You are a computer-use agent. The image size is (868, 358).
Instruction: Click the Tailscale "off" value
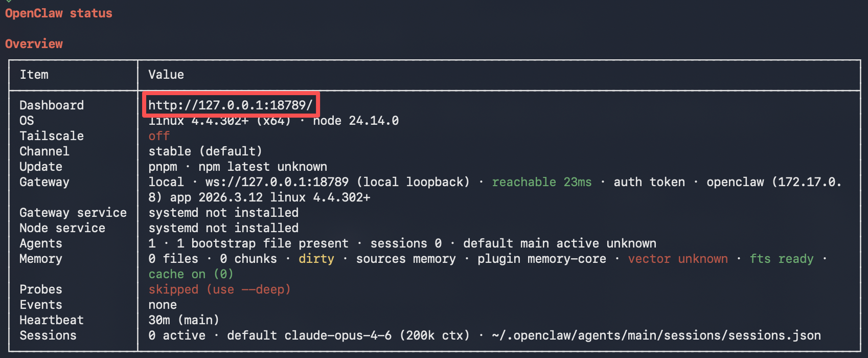click(158, 136)
